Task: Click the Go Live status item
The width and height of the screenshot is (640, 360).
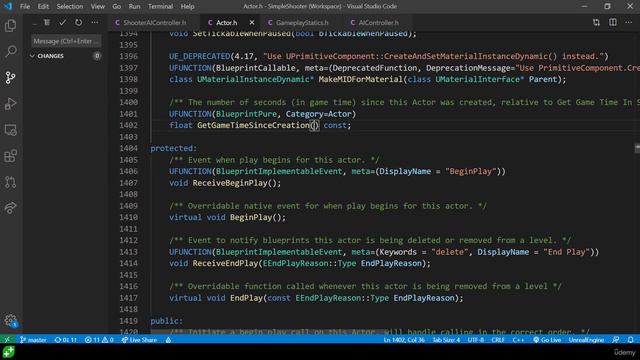Action: click(547, 340)
